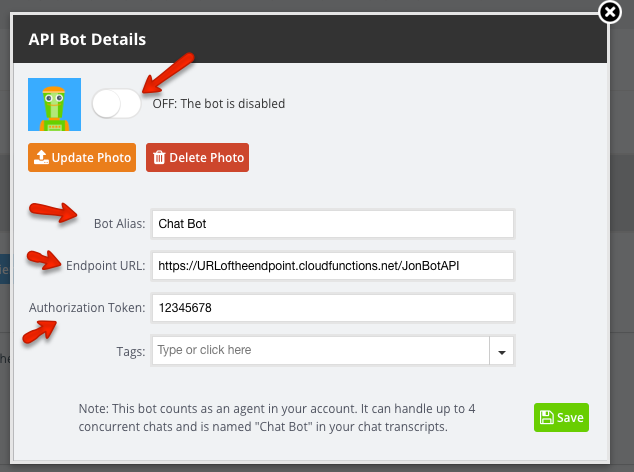Screen dimensions: 634x472
Task: Click the Bot Alias label
Action: [x=119, y=224]
